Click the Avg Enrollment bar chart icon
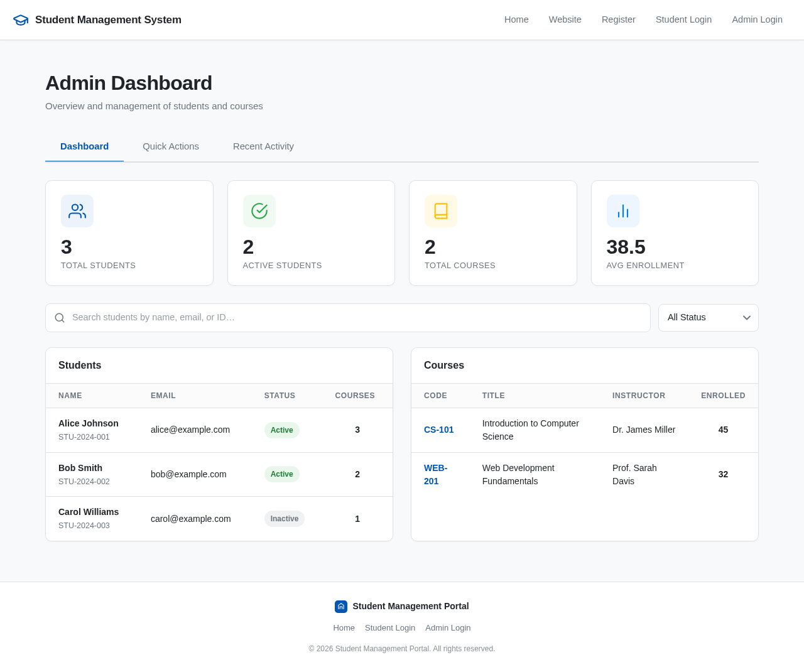This screenshot has height=672, width=804. (x=623, y=211)
